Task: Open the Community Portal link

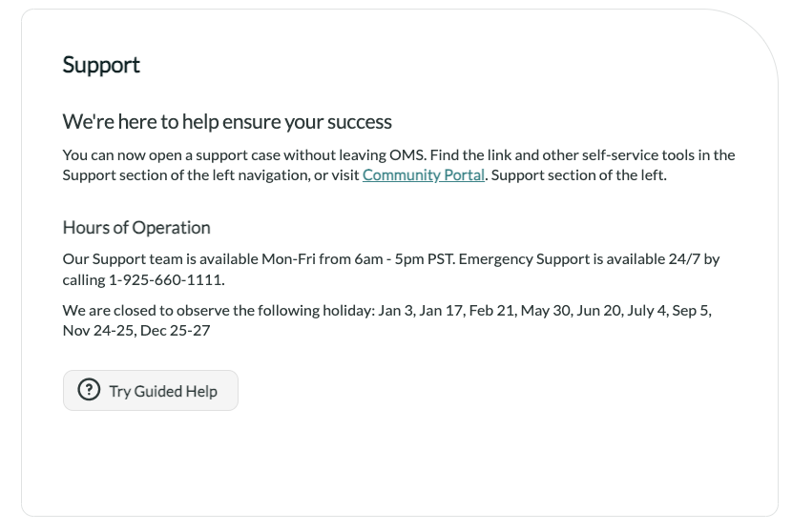Action: [x=424, y=175]
